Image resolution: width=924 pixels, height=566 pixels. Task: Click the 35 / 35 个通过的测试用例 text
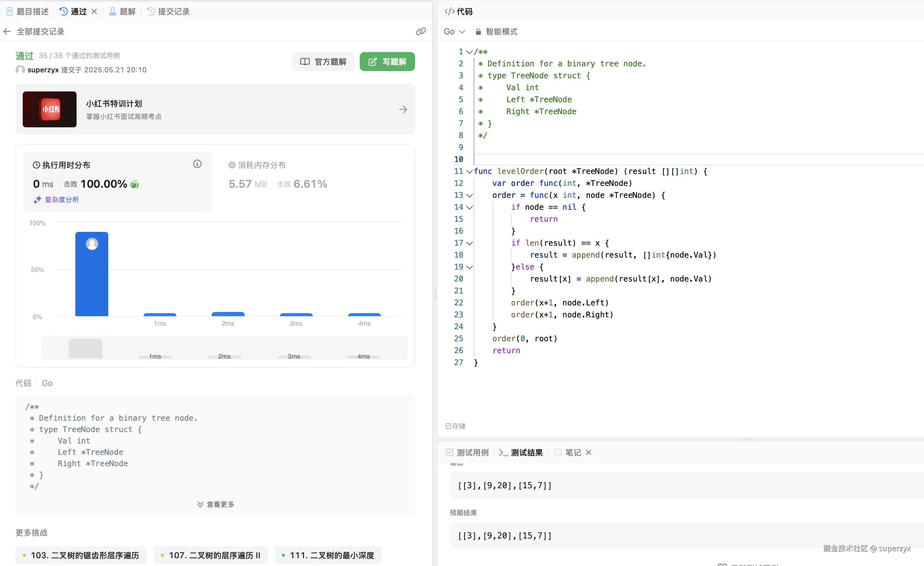coord(79,56)
